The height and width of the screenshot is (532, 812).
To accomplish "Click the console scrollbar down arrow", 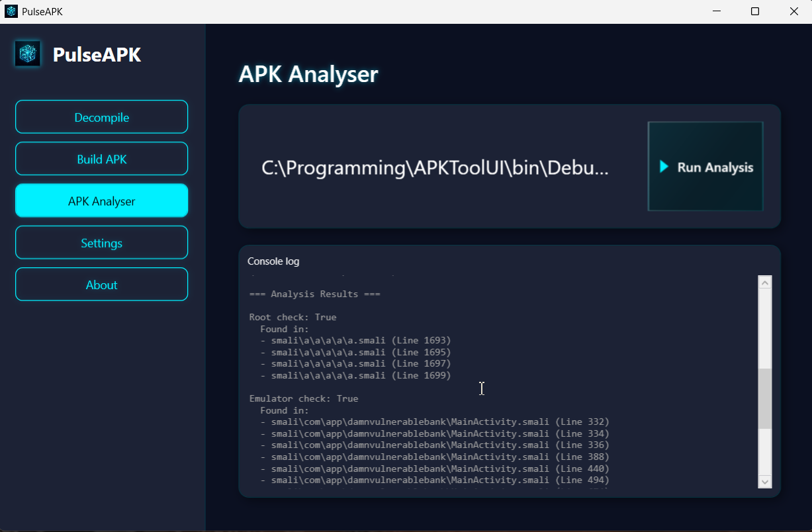I will [765, 481].
